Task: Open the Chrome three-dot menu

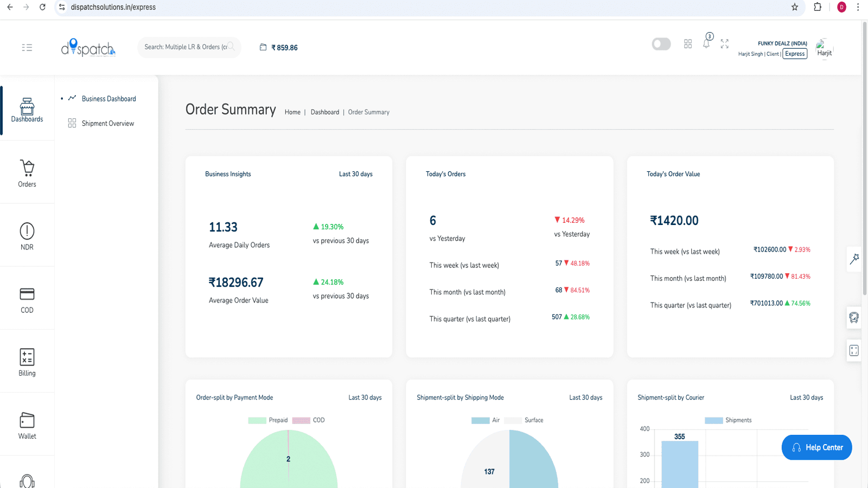Action: tap(858, 7)
